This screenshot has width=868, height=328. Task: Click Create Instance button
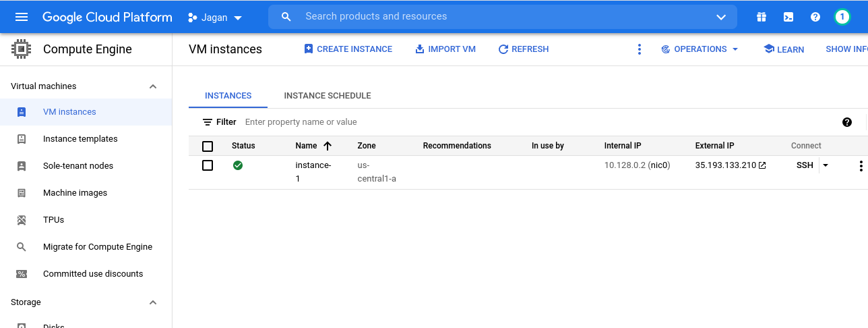(x=348, y=49)
